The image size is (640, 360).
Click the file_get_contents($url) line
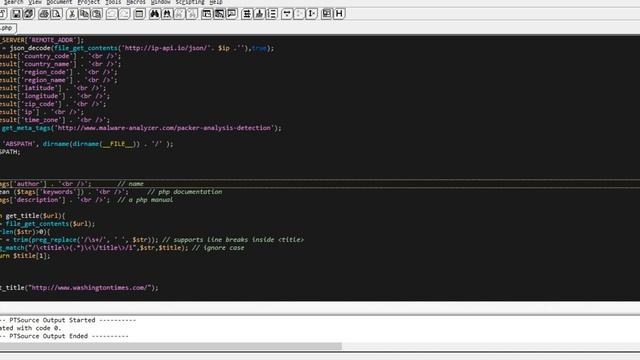(47, 224)
